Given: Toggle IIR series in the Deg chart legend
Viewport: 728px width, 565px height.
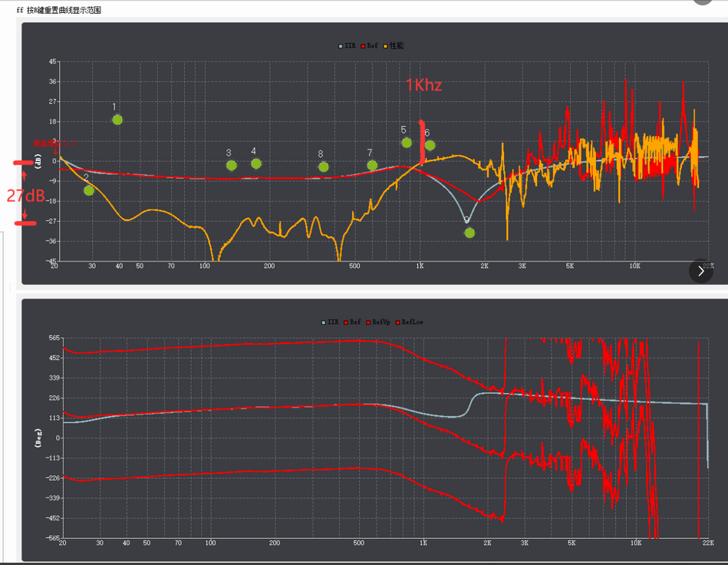Looking at the screenshot, I should coord(330,322).
